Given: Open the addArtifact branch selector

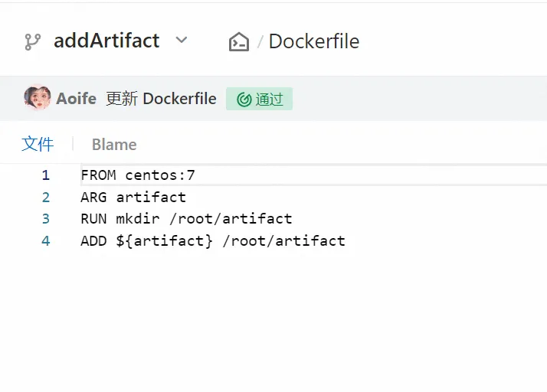Looking at the screenshot, I should (106, 41).
